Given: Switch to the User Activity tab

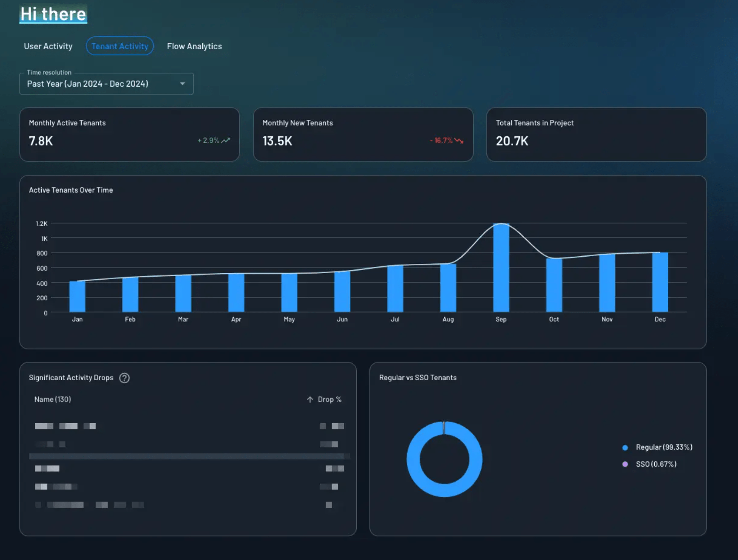Looking at the screenshot, I should pyautogui.click(x=48, y=46).
